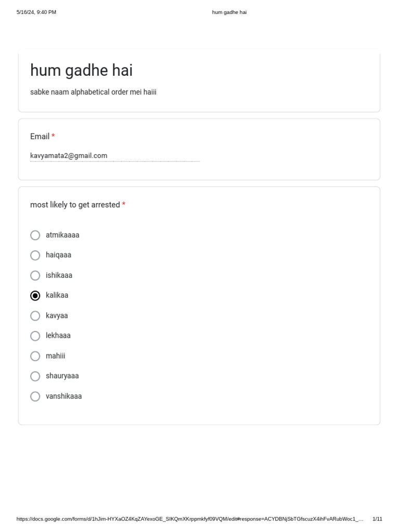The width and height of the screenshot is (399, 532).
Task: Pick the ishikaaa radio button
Action: pos(35,275)
